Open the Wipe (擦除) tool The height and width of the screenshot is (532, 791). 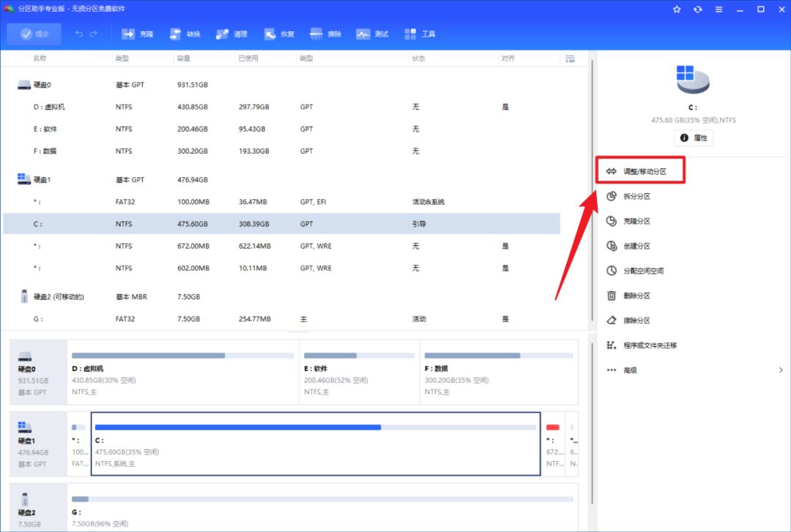tap(325, 34)
